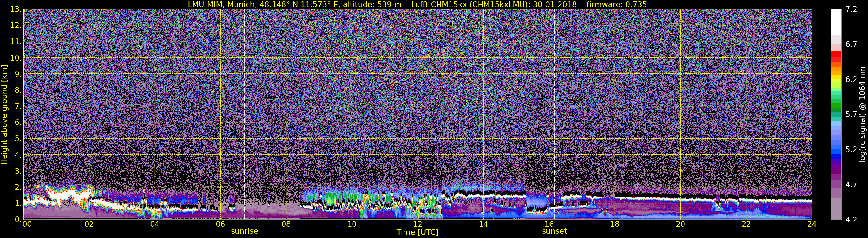Click the 'sunrise' label below the time axis
The image size is (868, 238).
[245, 231]
